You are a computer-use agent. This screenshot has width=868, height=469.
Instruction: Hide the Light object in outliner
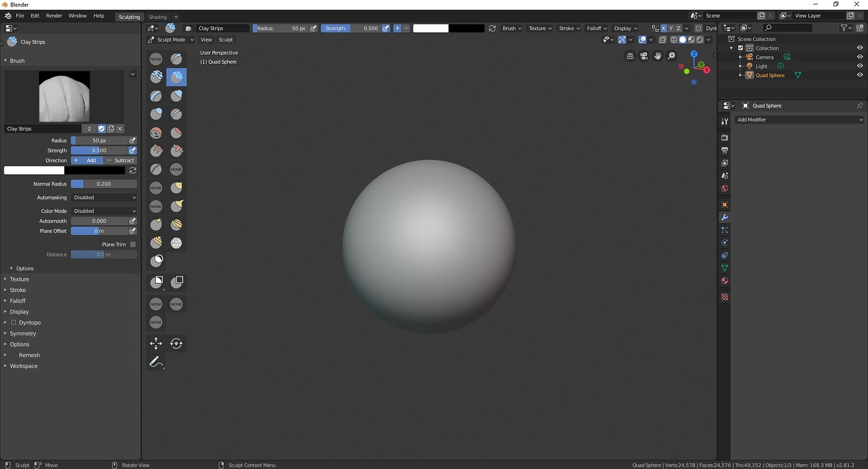[860, 66]
